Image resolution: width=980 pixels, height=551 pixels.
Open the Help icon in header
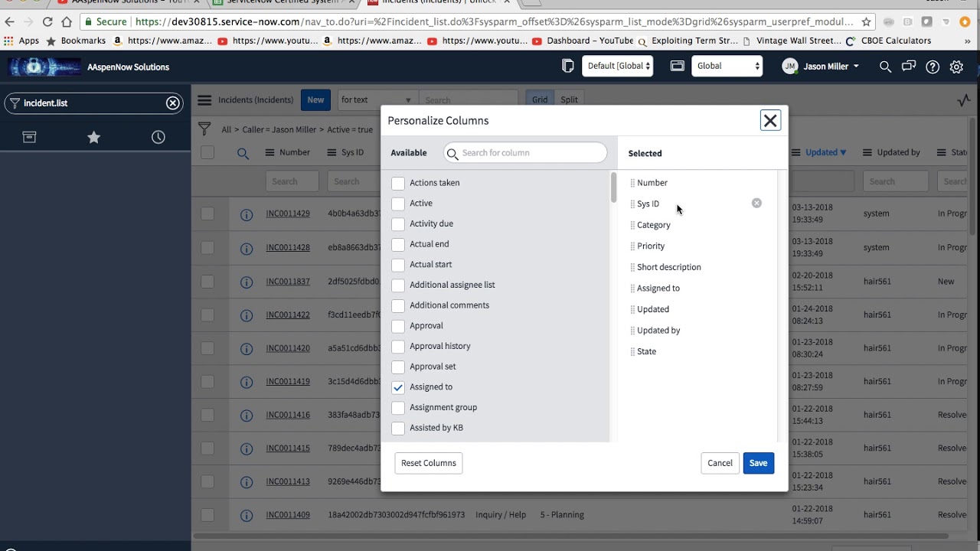click(933, 67)
